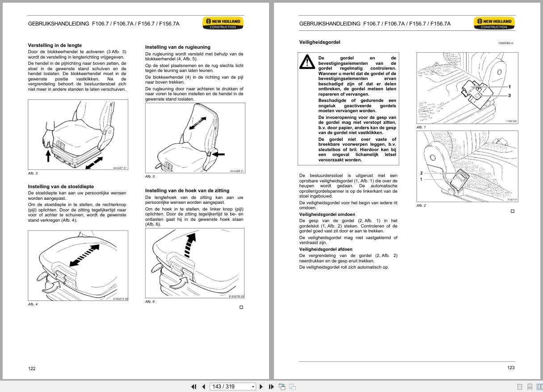Jump to the last page
543x392 pixels.
(x=271, y=387)
